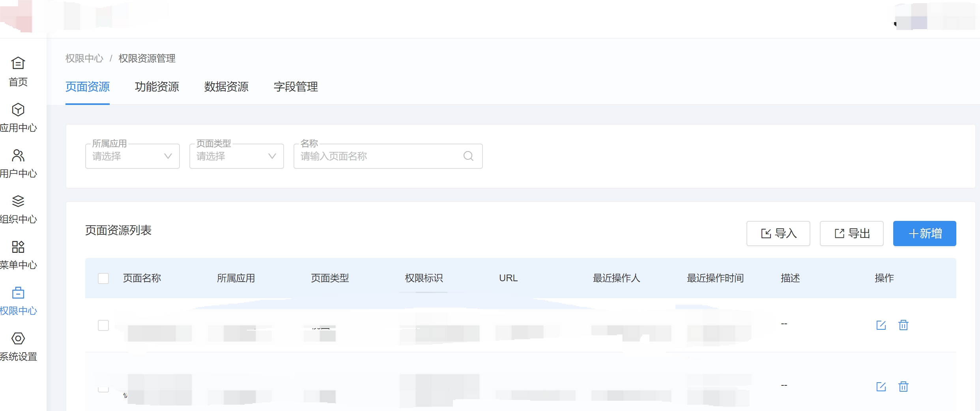Switch to the 功能资源 tab
The height and width of the screenshot is (411, 980).
pyautogui.click(x=157, y=86)
